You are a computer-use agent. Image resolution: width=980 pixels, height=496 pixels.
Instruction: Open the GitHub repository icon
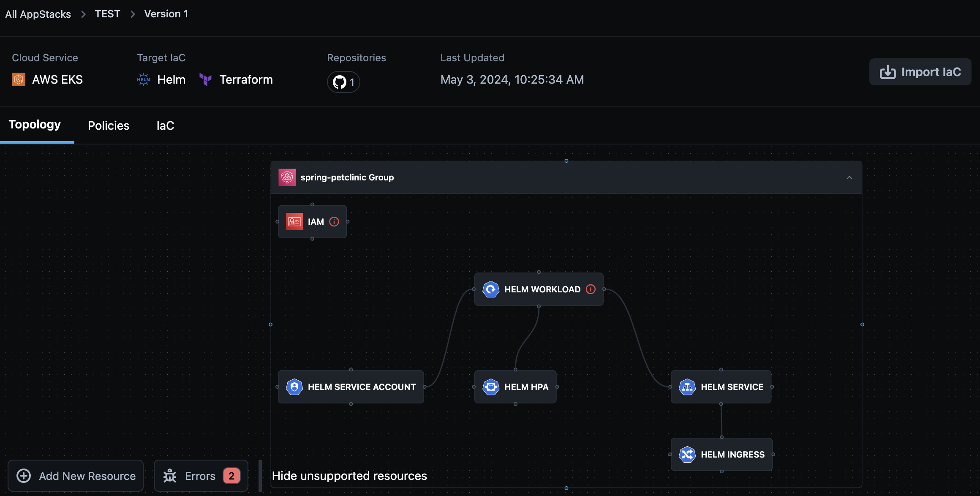340,82
